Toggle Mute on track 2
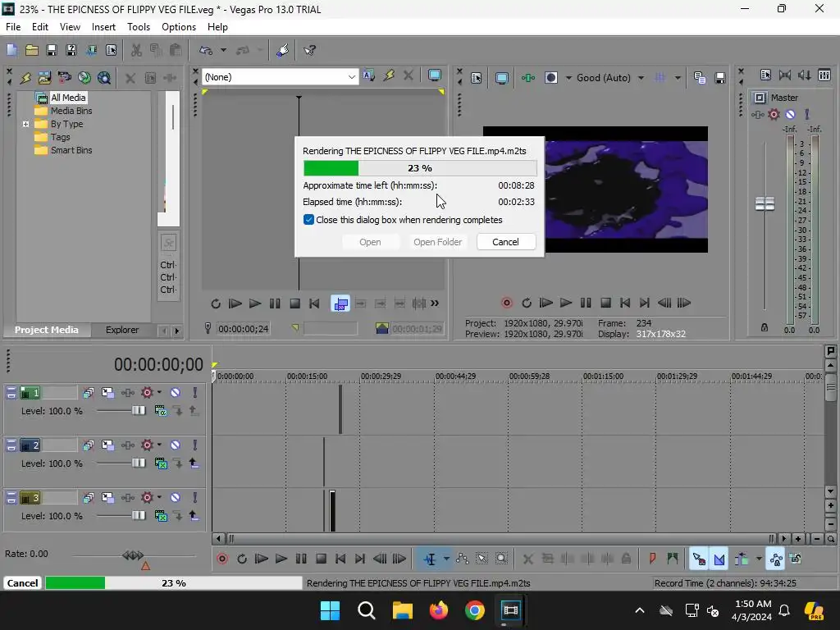Image resolution: width=840 pixels, height=630 pixels. pos(176,445)
